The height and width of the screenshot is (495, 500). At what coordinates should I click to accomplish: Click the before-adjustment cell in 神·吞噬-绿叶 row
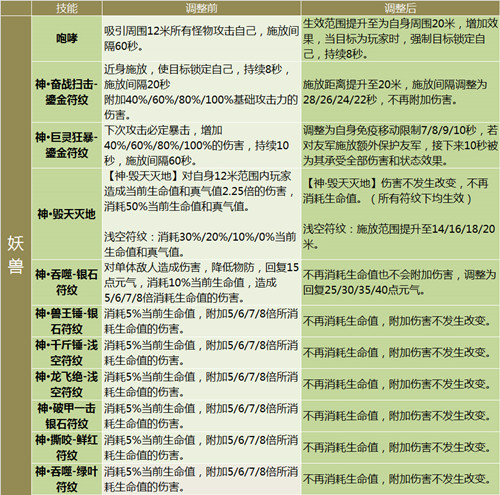pos(201,479)
